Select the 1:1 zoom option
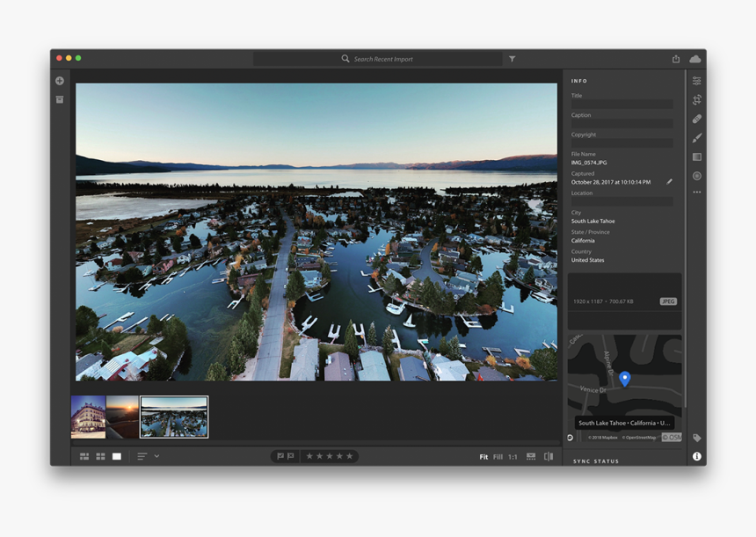The width and height of the screenshot is (756, 537). [x=512, y=457]
